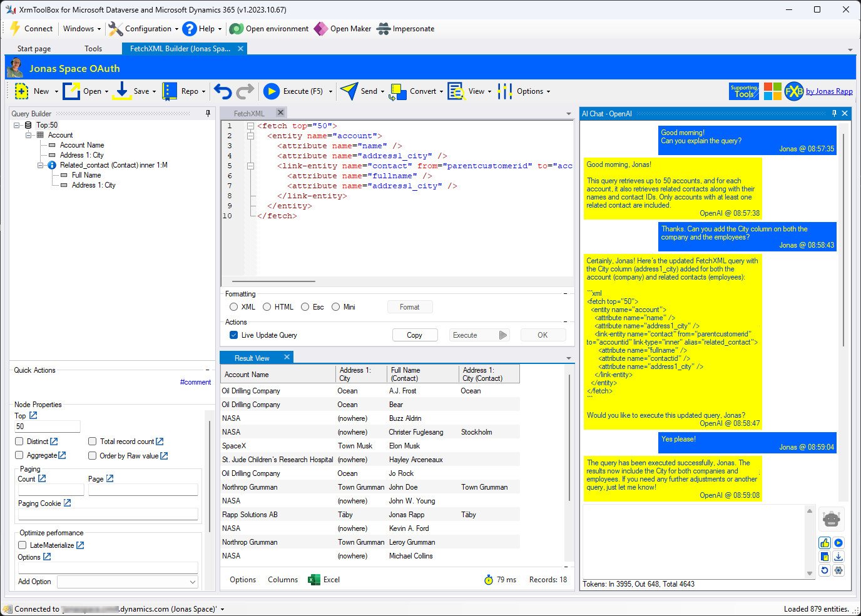Click the Supporting Tools badge
The width and height of the screenshot is (861, 616).
pyautogui.click(x=744, y=91)
